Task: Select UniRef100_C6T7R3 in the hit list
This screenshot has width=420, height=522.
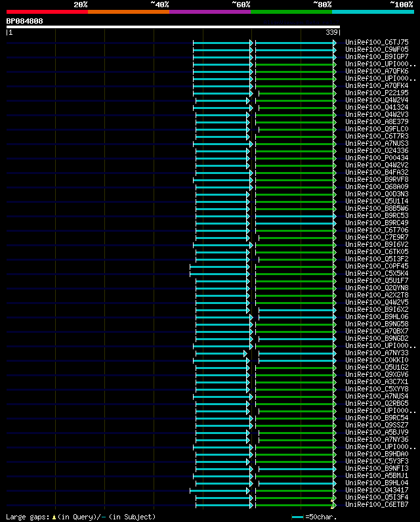Action: click(x=377, y=136)
